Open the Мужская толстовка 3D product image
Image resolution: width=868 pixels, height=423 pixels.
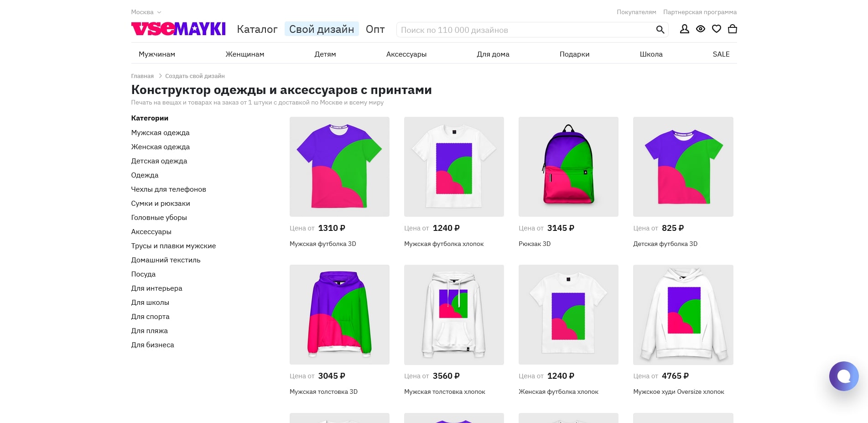pos(339,314)
